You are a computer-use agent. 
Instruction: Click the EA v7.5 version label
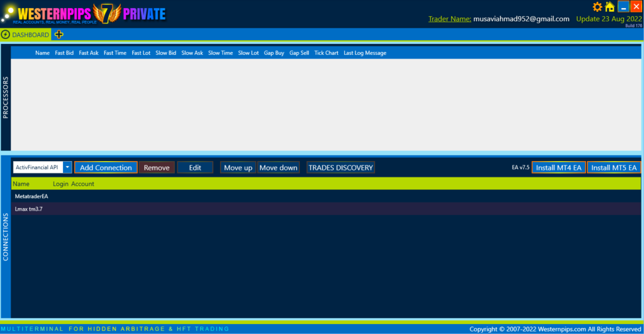pos(520,167)
